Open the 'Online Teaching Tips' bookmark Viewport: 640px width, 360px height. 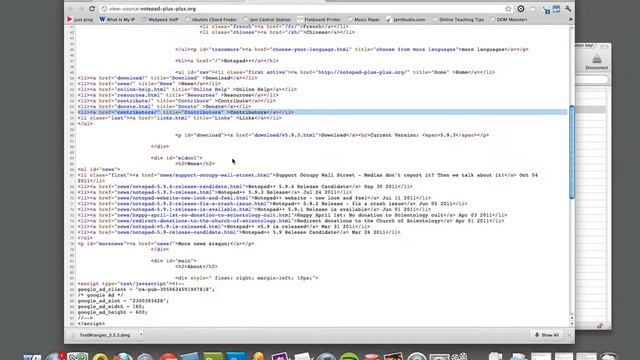pyautogui.click(x=458, y=19)
